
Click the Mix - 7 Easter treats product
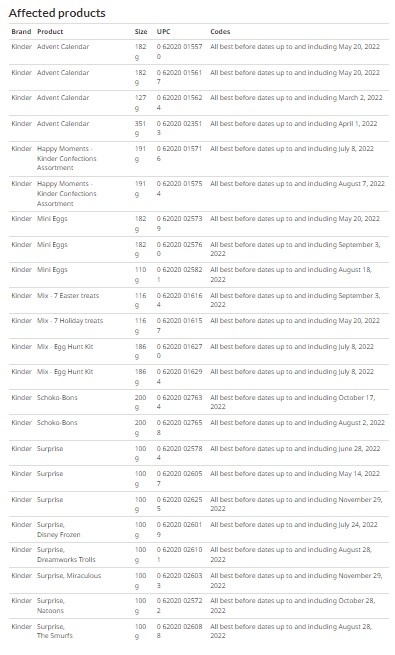pos(68,296)
